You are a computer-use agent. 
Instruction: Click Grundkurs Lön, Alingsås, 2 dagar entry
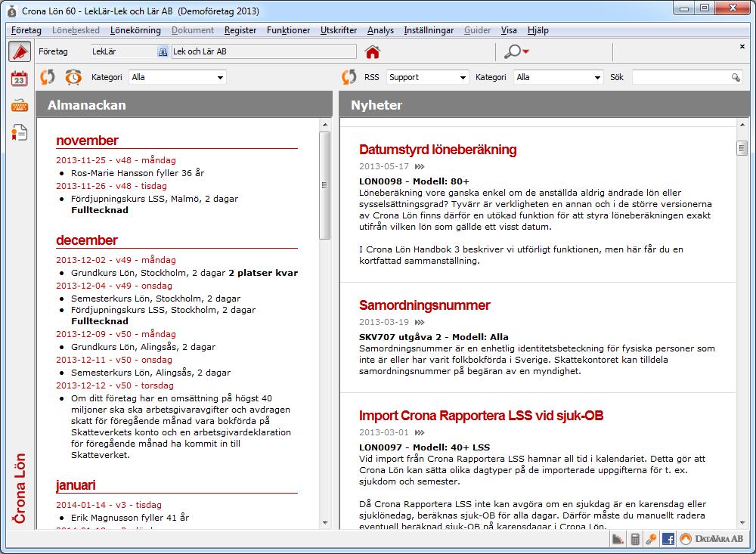coord(143,347)
